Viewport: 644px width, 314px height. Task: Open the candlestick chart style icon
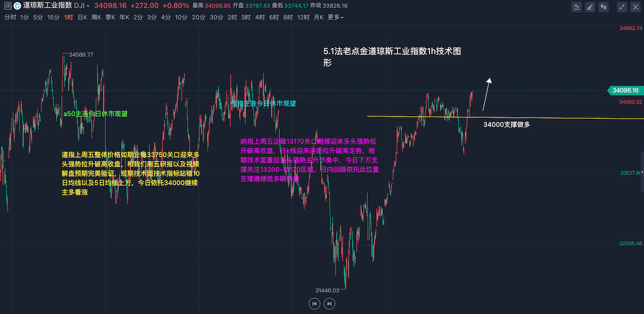(x=604, y=7)
